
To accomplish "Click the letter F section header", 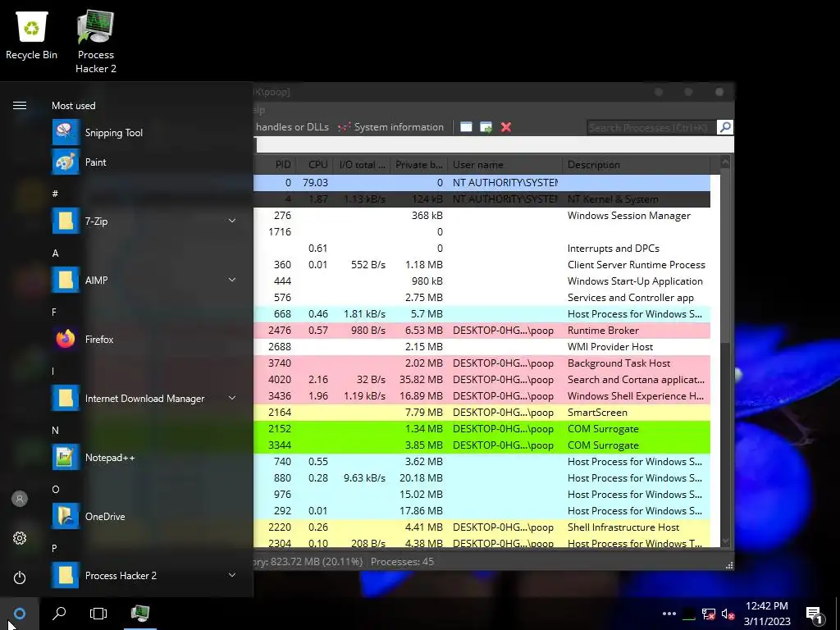I will tap(54, 313).
